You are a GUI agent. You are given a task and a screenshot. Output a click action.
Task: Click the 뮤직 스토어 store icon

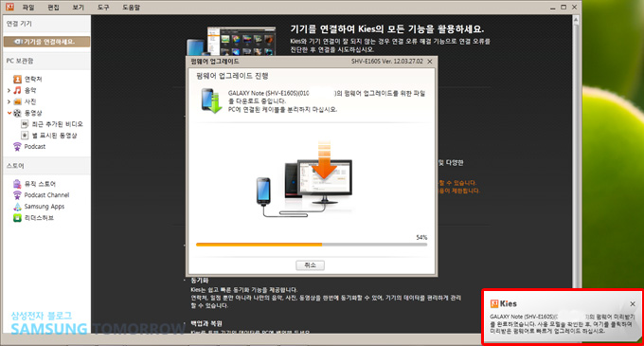pos(17,184)
